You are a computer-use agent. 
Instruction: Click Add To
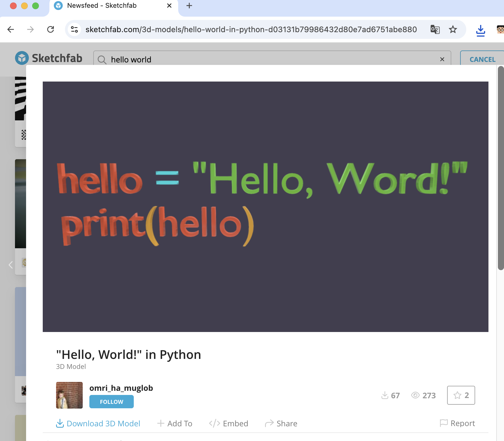pyautogui.click(x=175, y=424)
